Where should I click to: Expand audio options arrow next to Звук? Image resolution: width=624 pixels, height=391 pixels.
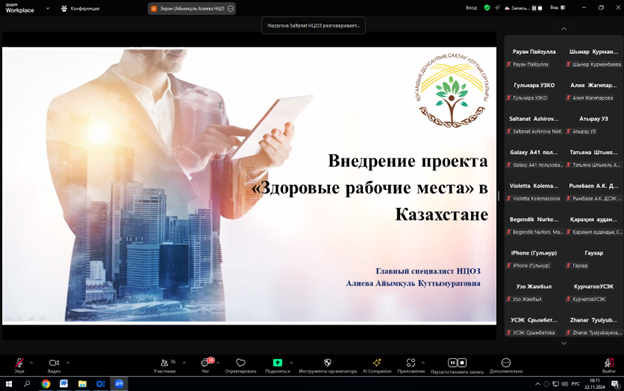(31, 363)
